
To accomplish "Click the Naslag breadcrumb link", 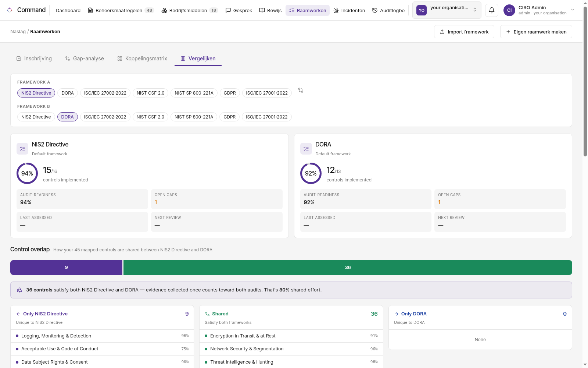I will coord(18,32).
